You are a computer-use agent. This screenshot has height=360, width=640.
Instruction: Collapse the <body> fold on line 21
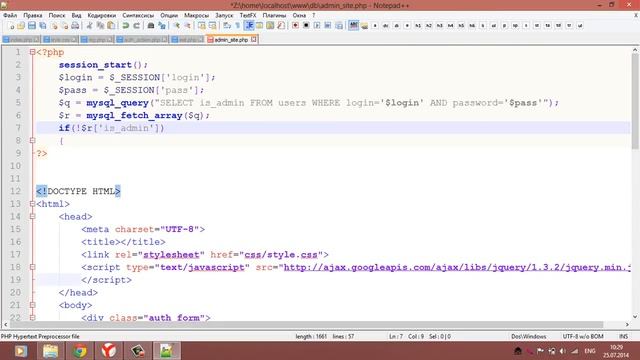pos(32,305)
